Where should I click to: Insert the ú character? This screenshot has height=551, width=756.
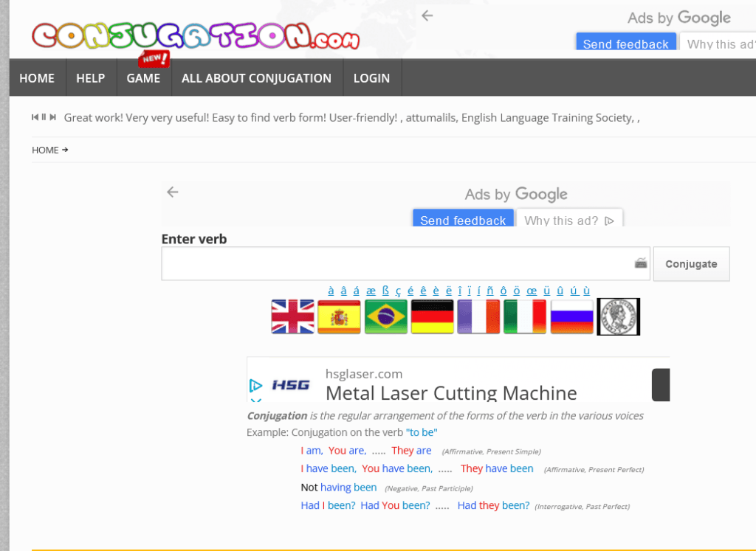pos(573,291)
